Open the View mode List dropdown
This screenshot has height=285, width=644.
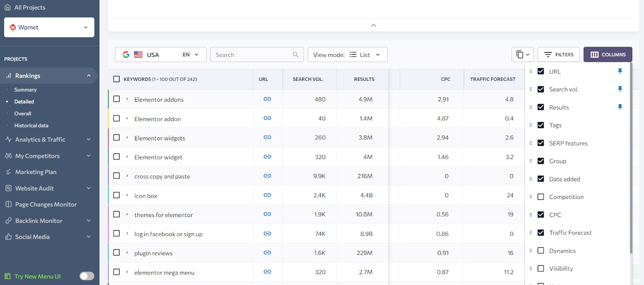coord(347,55)
